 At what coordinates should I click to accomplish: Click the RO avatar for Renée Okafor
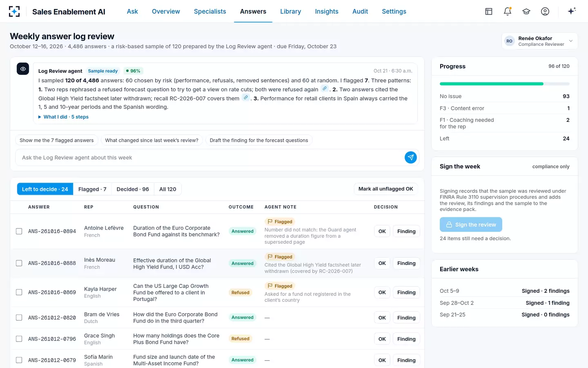509,41
